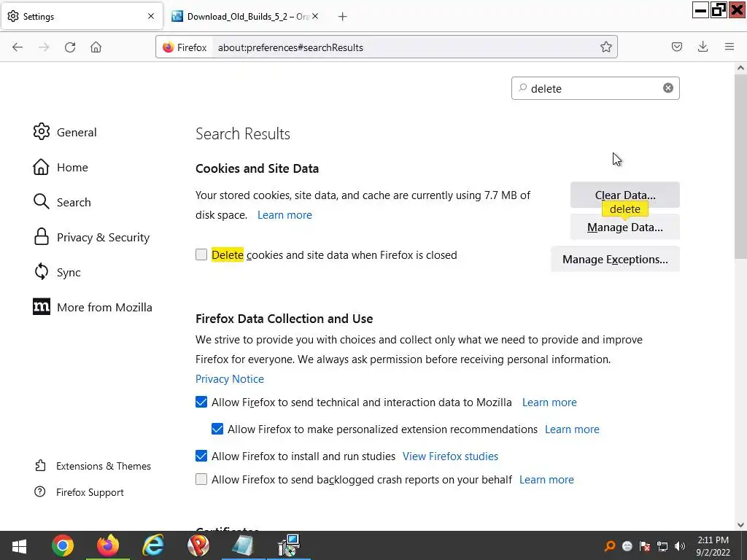Open the Firefox application menu
The height and width of the screenshot is (560, 747).
729,47
